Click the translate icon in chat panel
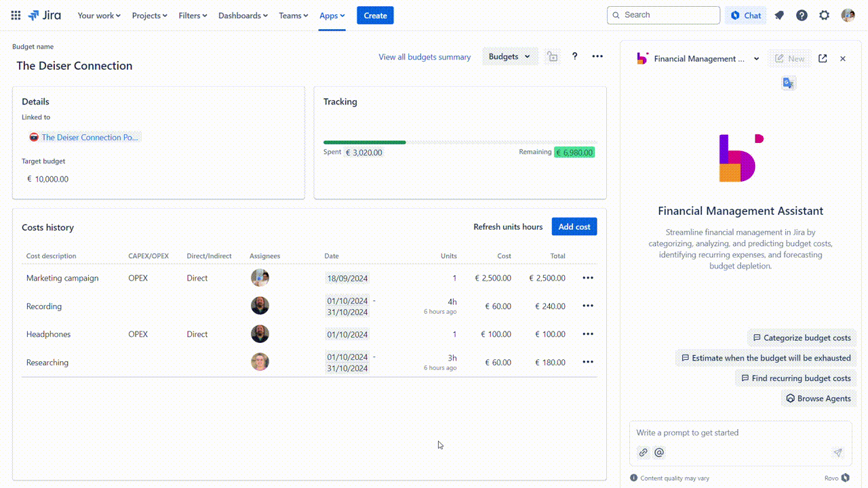This screenshot has width=868, height=488. (x=788, y=83)
